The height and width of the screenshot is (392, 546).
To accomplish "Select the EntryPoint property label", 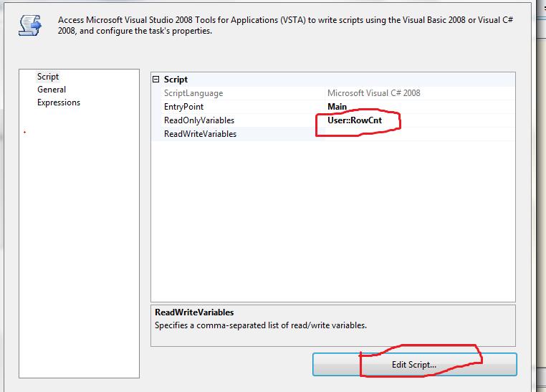I will pos(183,107).
